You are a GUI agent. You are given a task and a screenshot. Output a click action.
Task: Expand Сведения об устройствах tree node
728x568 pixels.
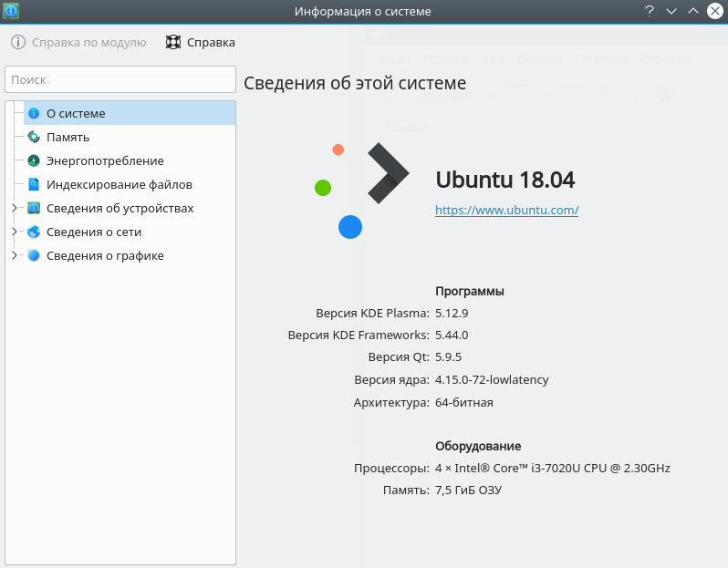15,208
